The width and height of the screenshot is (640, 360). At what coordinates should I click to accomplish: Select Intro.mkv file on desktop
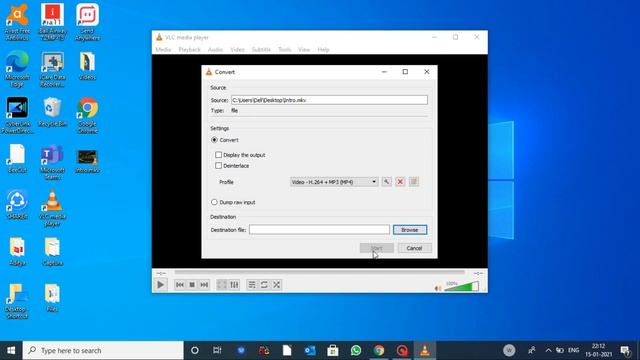87,161
